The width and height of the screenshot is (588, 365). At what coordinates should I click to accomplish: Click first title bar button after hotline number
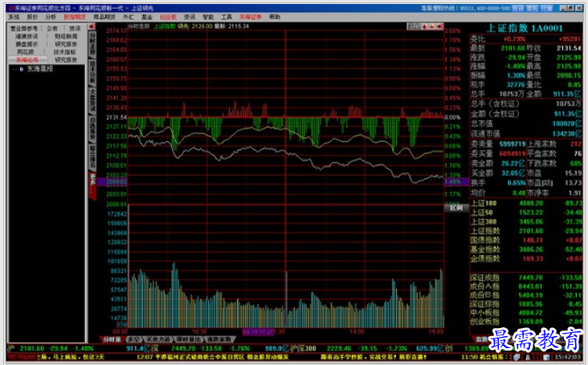coord(517,8)
